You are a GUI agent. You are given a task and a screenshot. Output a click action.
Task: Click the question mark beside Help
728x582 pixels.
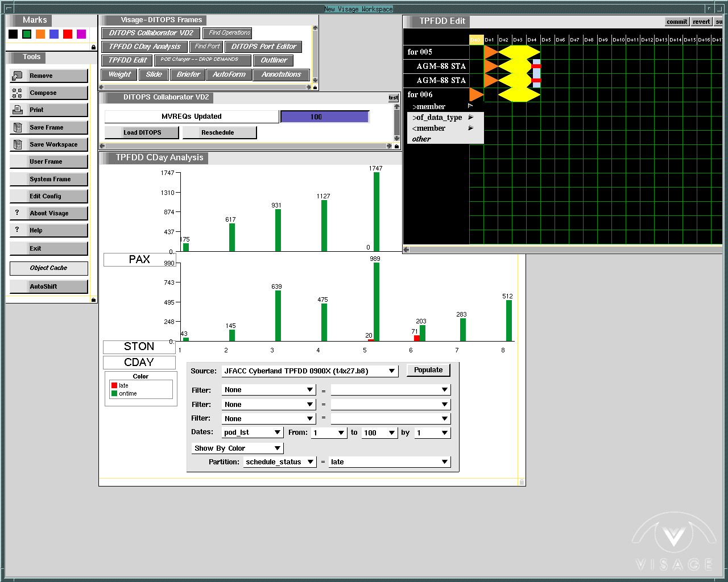pyautogui.click(x=17, y=230)
